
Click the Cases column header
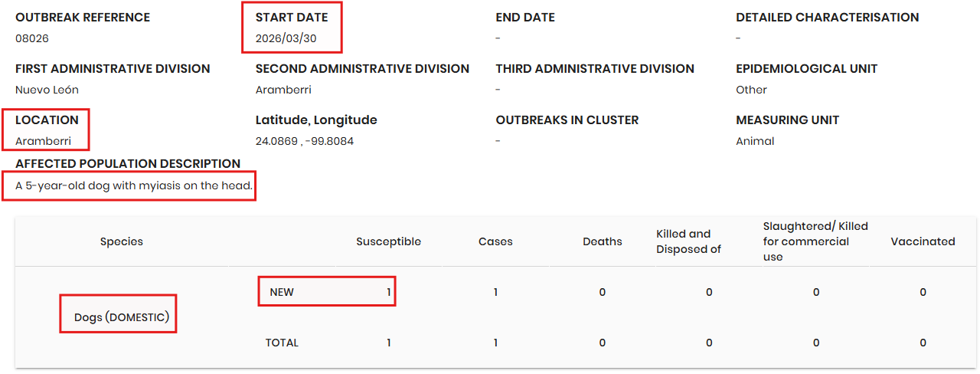coord(495,241)
